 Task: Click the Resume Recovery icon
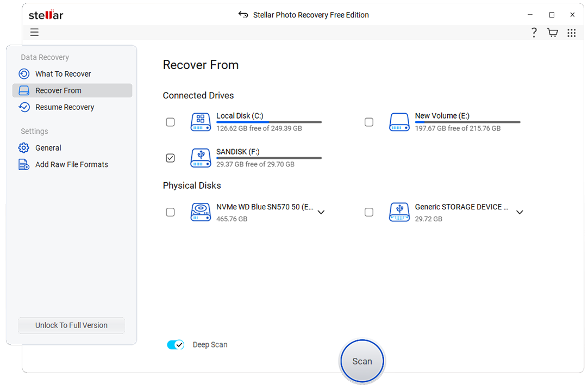(x=24, y=107)
